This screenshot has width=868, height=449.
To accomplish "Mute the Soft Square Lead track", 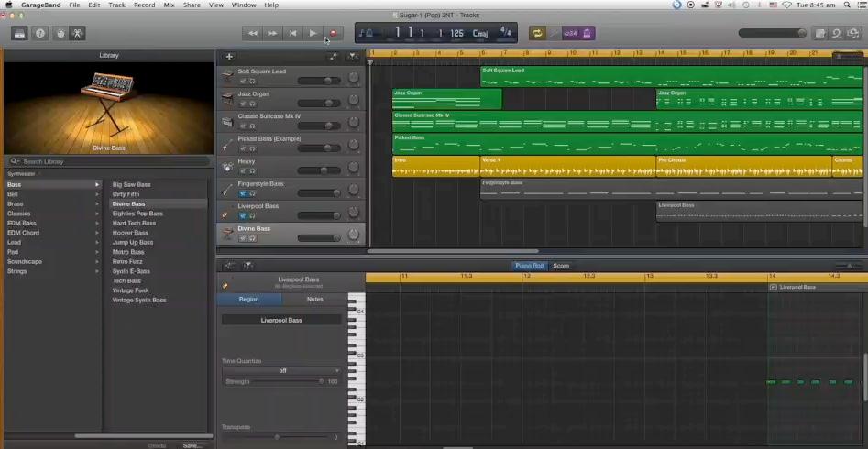I will pos(243,81).
